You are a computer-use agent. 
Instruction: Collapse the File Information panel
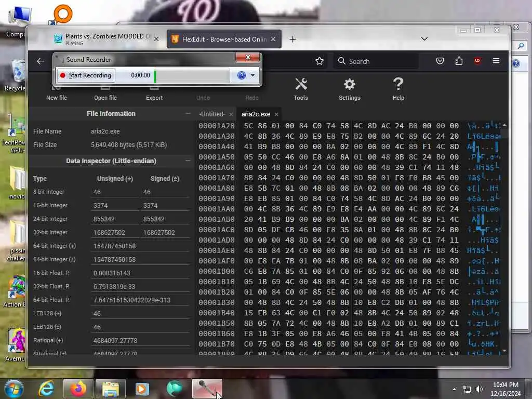click(x=188, y=113)
